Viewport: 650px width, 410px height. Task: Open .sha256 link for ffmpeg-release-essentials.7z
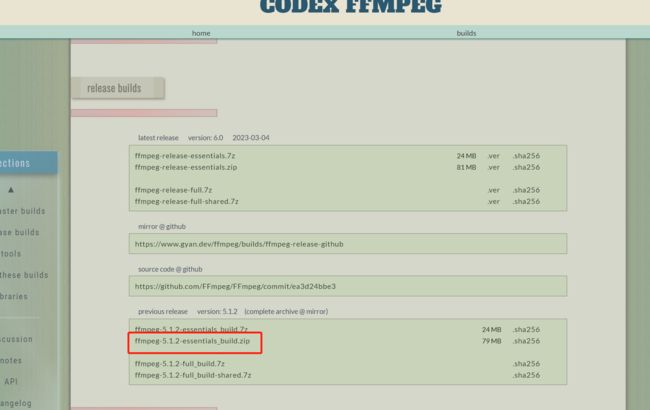(526, 156)
